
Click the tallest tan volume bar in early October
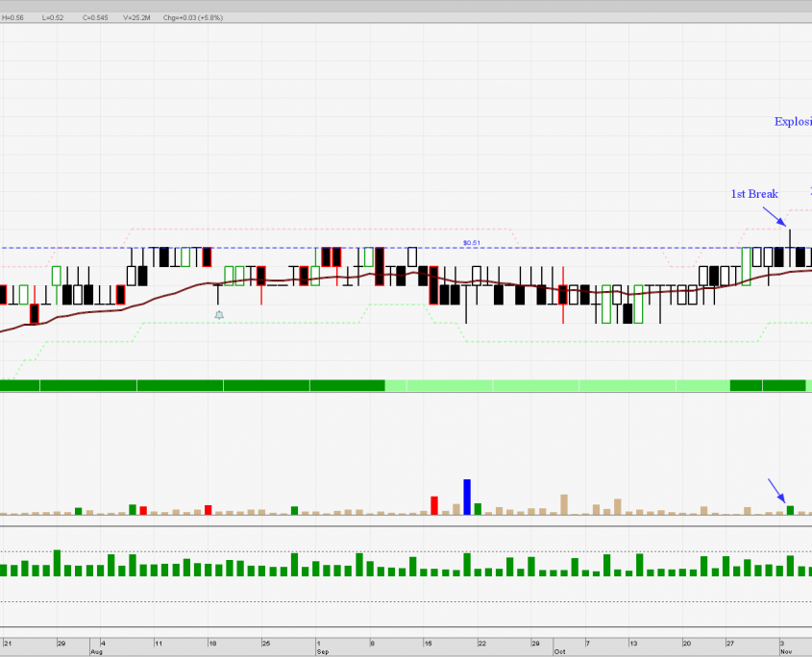(x=563, y=504)
